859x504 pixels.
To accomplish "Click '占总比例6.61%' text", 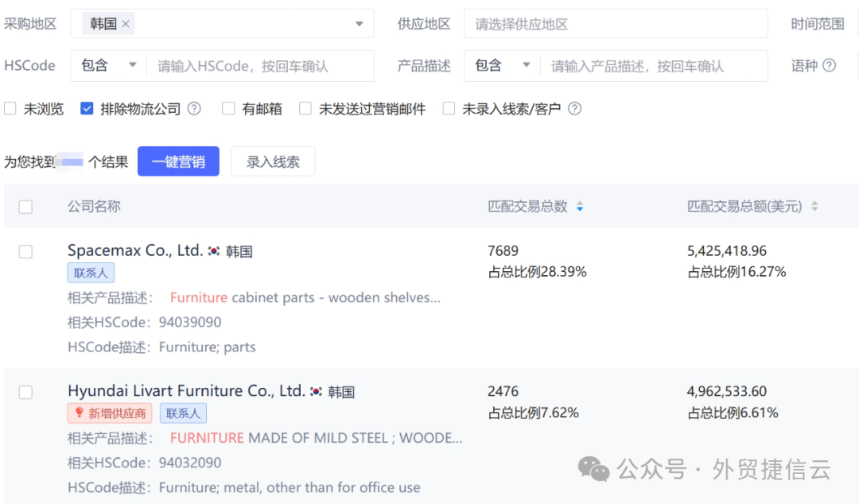I will tap(733, 413).
